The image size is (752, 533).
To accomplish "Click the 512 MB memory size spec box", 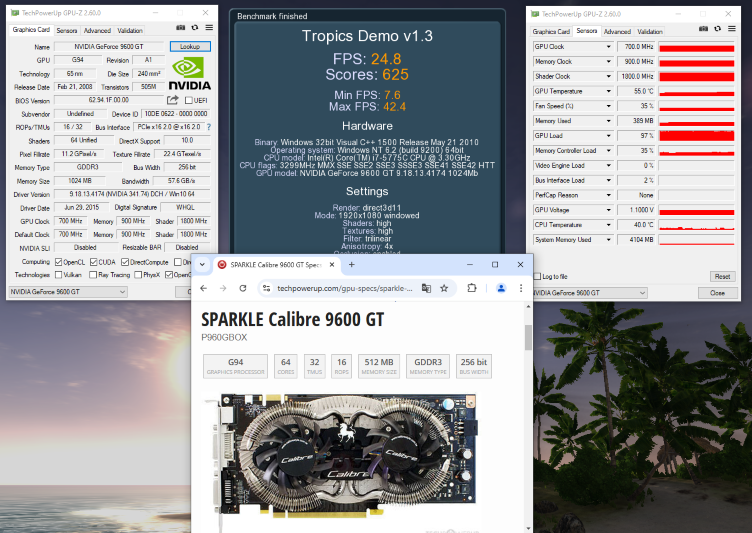I will 379,367.
